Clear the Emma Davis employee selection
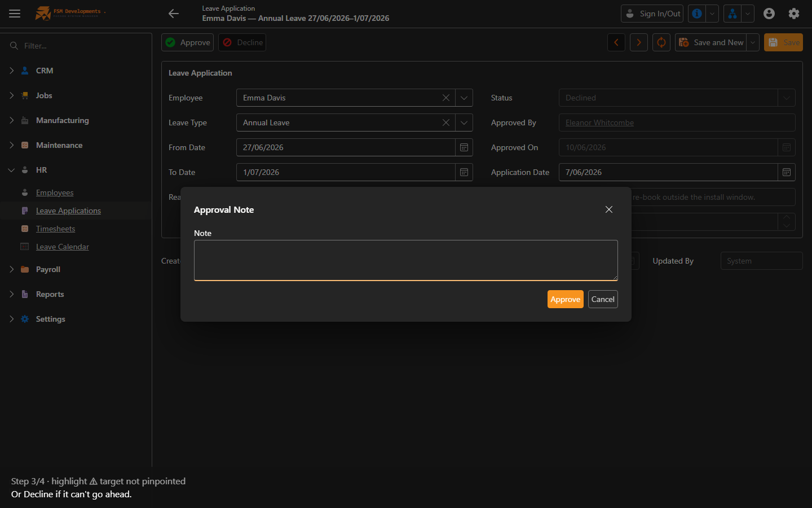This screenshot has height=508, width=812. pos(446,98)
